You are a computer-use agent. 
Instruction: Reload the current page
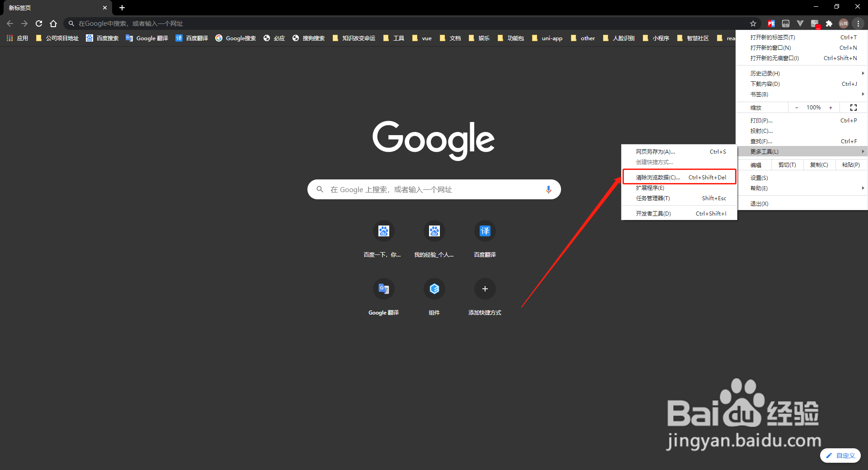(39, 23)
